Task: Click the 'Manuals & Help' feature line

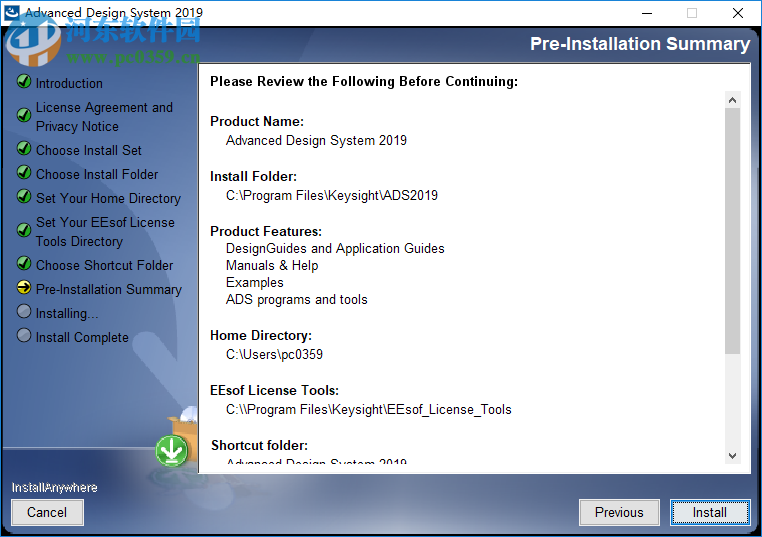Action: pos(272,265)
